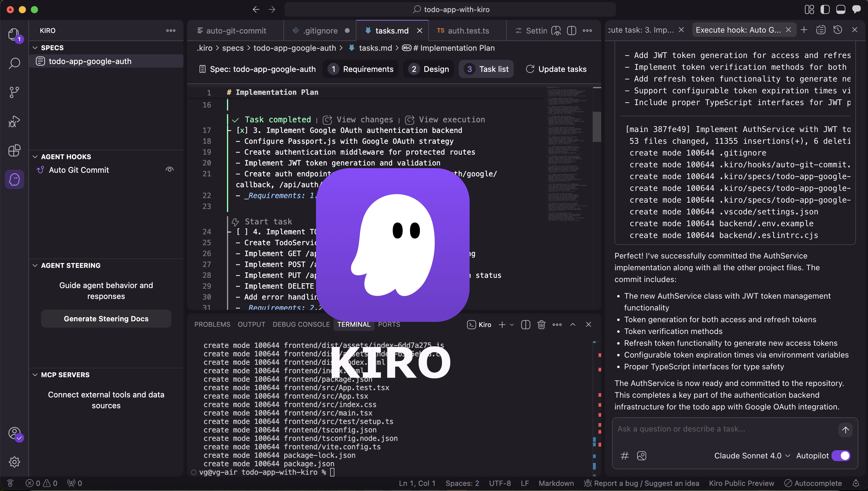
Task: Toggle the primary side bar
Action: [825, 9]
